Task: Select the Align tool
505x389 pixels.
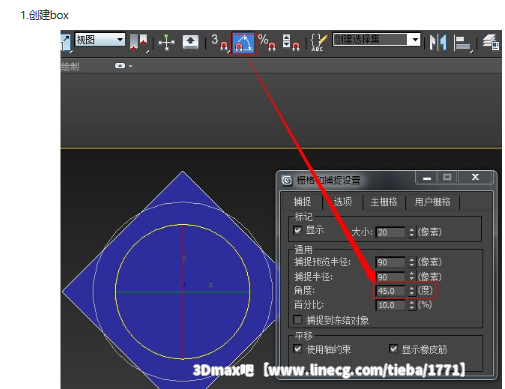Action: (462, 43)
